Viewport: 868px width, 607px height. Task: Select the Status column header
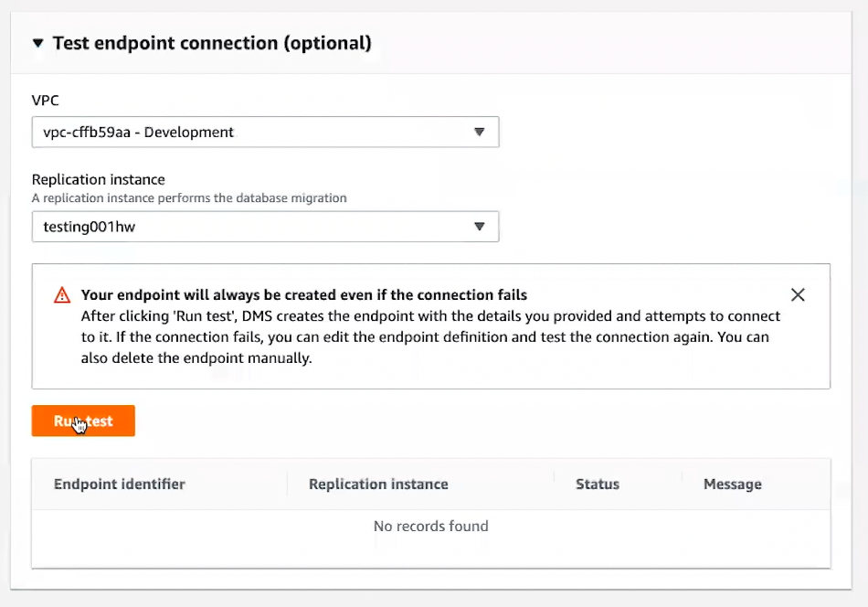pyautogui.click(x=598, y=485)
